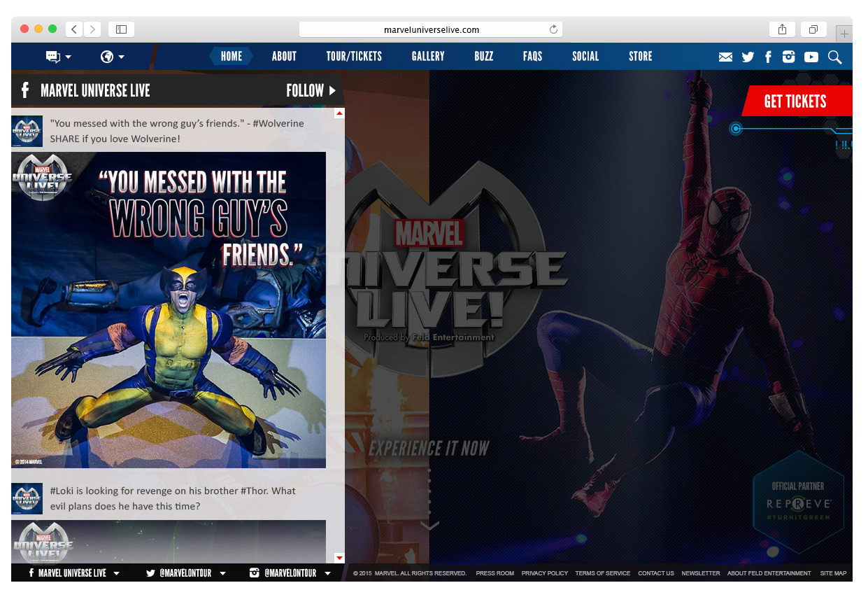Expand the Facebook Marvel Universe Live footer tab

(x=73, y=573)
